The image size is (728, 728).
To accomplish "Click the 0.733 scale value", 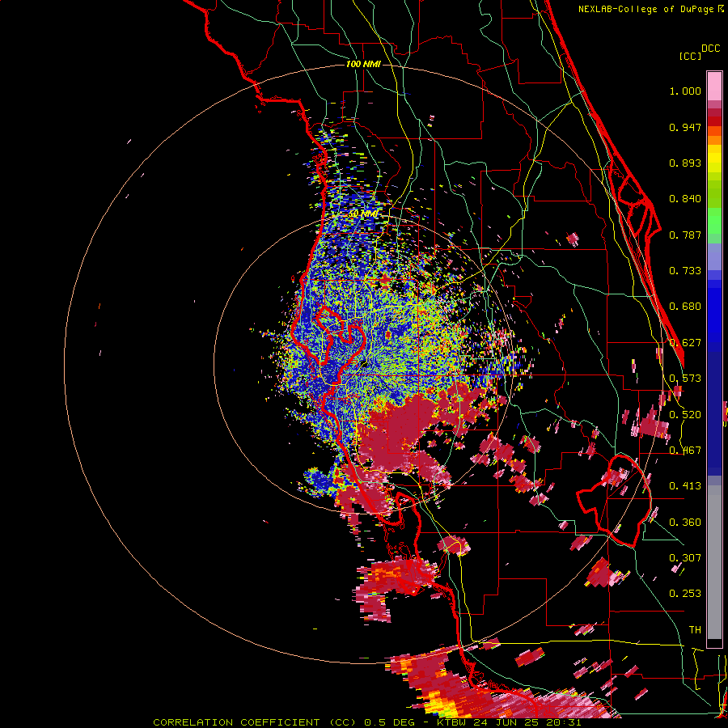I will coord(685,271).
